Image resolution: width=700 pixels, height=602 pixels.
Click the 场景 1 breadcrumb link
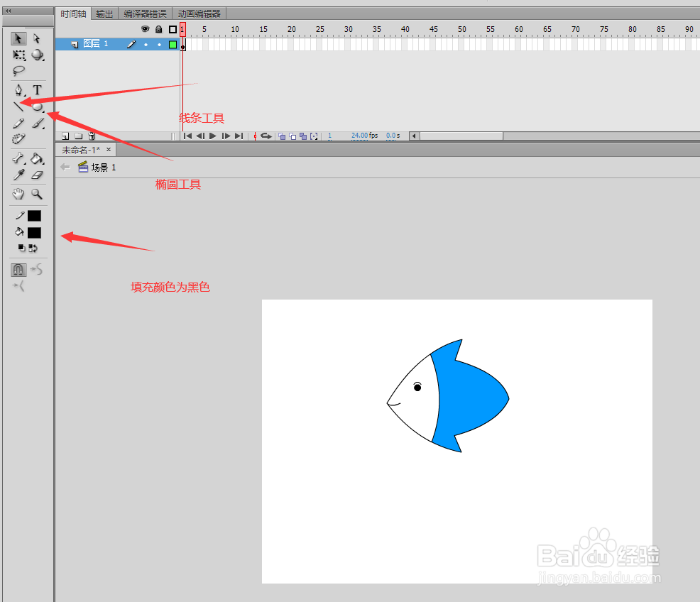[x=99, y=167]
